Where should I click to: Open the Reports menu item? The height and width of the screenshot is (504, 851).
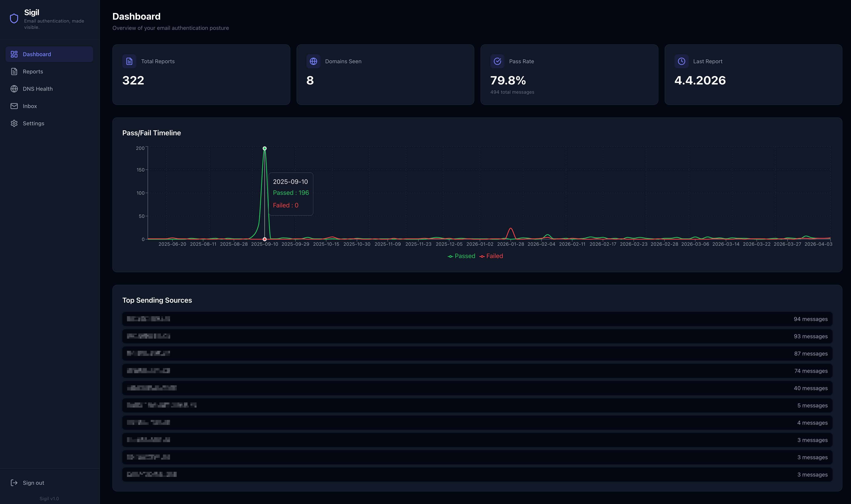pyautogui.click(x=33, y=72)
